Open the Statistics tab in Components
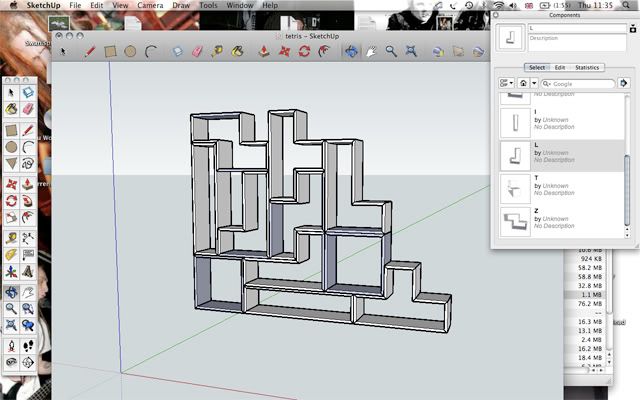Viewport: 640px width, 400px height. [587, 67]
